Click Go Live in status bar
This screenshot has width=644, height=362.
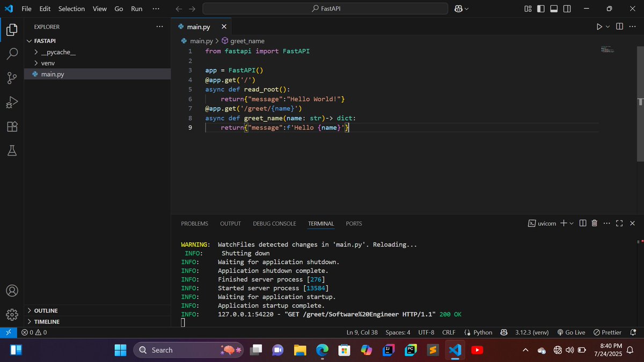pyautogui.click(x=571, y=333)
